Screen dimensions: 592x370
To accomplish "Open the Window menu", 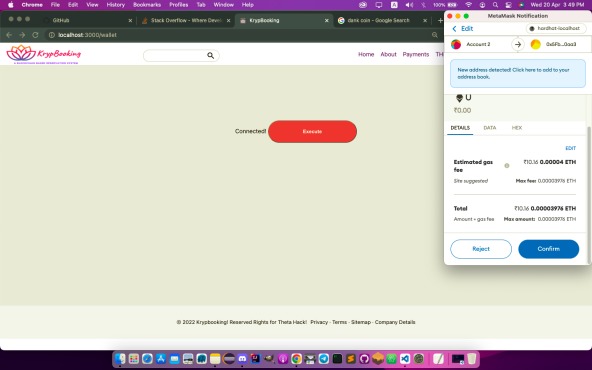I will [x=224, y=5].
